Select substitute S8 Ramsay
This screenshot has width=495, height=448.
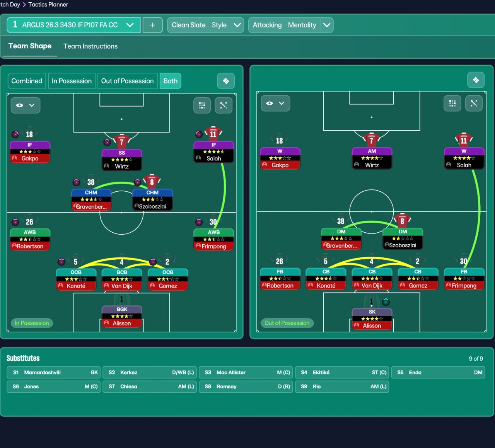(x=246, y=387)
